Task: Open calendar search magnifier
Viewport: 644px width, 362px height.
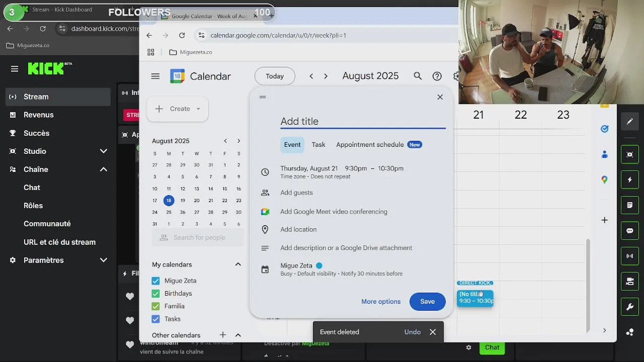Action: pyautogui.click(x=418, y=76)
